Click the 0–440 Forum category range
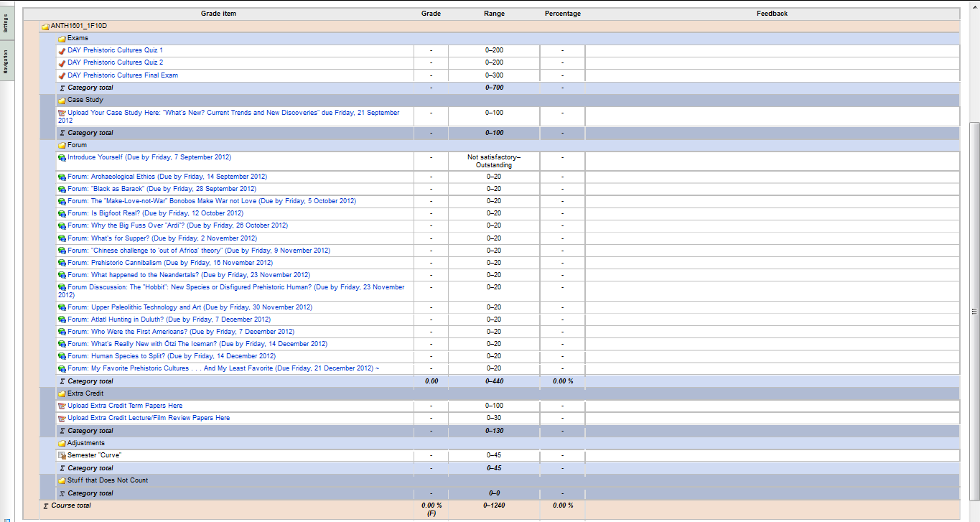 494,381
